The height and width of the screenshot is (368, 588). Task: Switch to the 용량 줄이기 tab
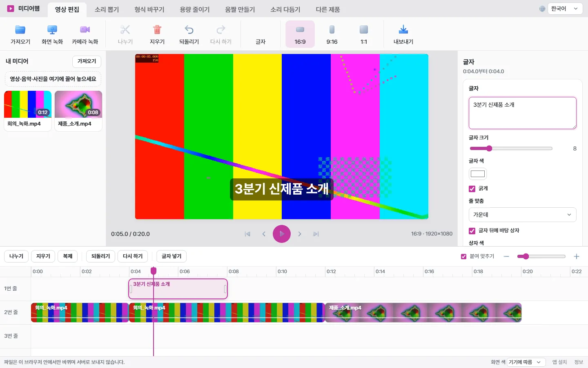(x=195, y=9)
